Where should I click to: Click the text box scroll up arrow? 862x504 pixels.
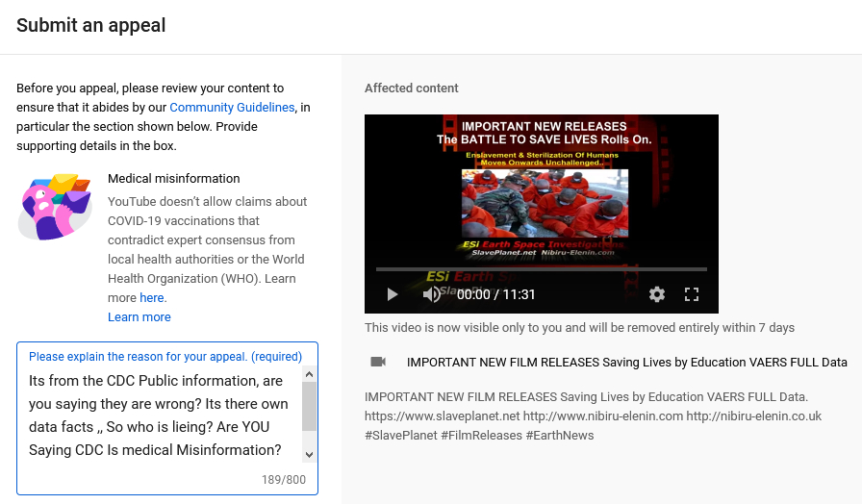(309, 374)
